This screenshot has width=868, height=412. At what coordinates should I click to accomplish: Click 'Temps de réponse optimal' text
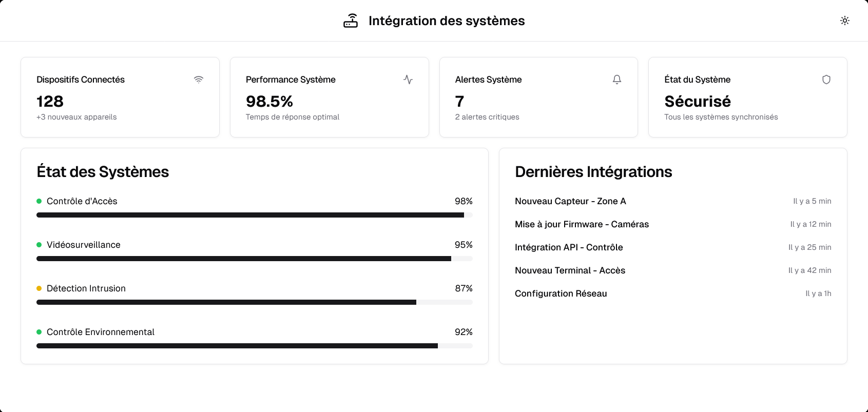pos(293,117)
